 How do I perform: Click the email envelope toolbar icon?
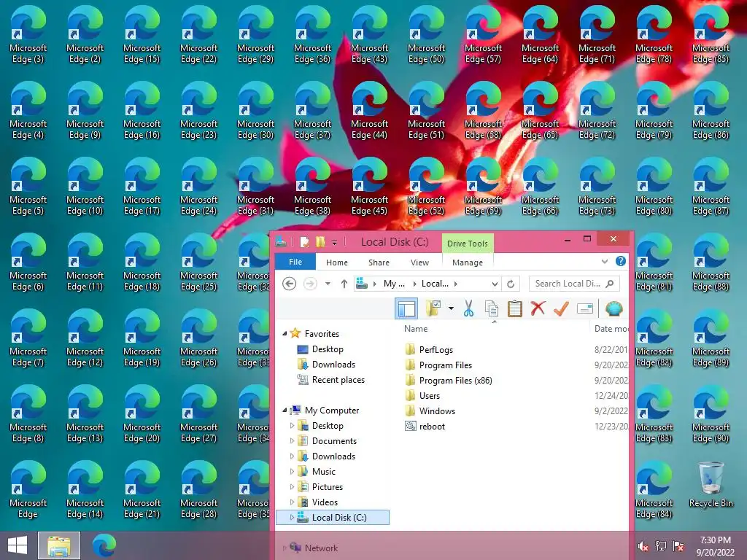584,308
